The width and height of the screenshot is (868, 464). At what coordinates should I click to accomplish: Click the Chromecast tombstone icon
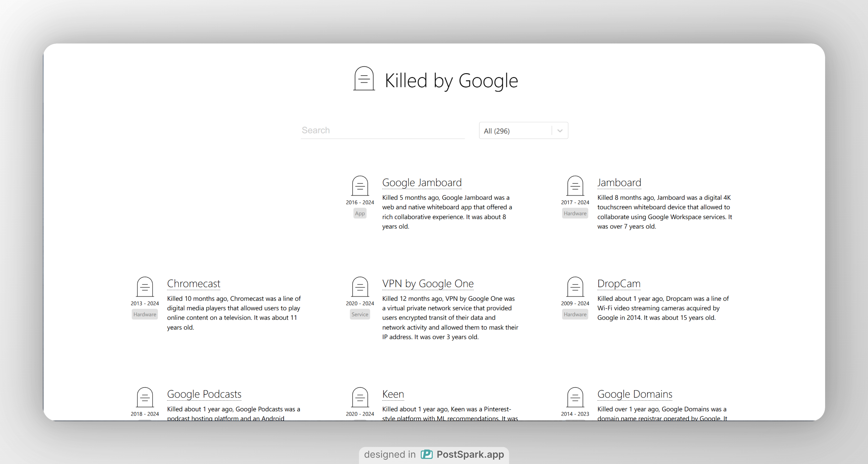point(145,287)
